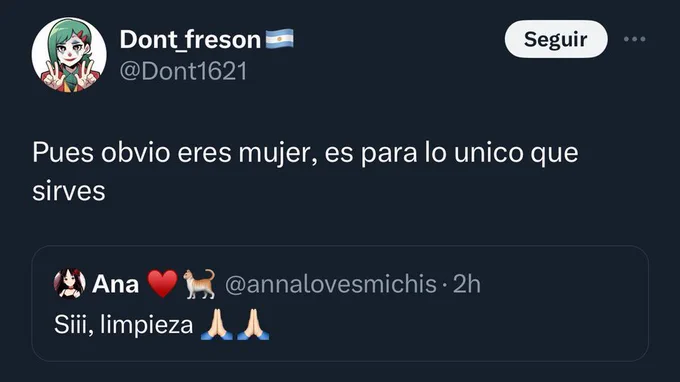The image size is (680, 382).
Task: Click the 2h timestamp on quoted post
Action: [x=467, y=284]
